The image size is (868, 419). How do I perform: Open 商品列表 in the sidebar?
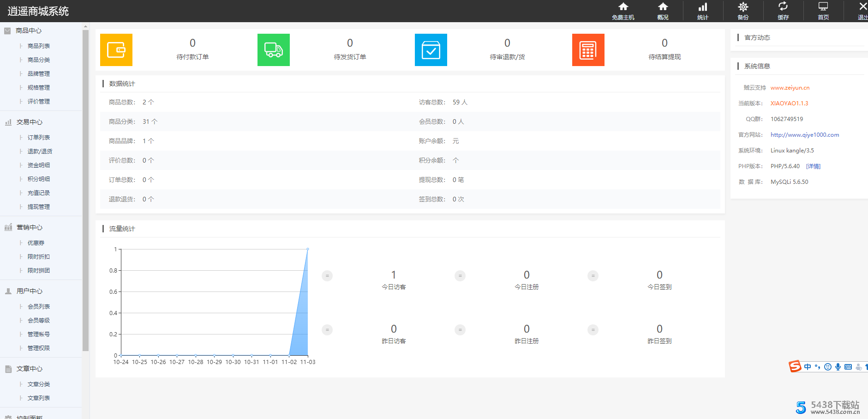(x=39, y=46)
